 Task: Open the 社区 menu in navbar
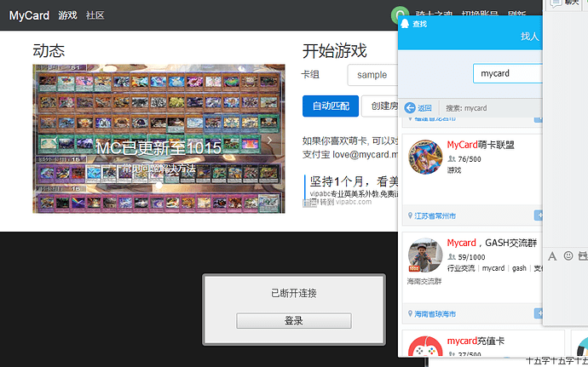(x=95, y=15)
